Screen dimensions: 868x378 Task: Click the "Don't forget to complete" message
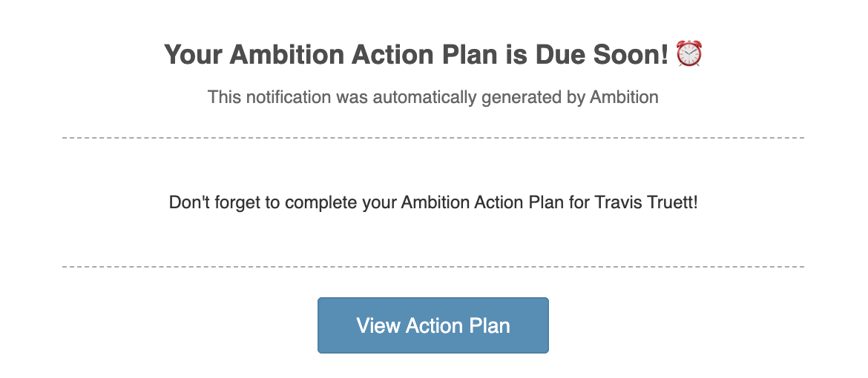coord(433,203)
